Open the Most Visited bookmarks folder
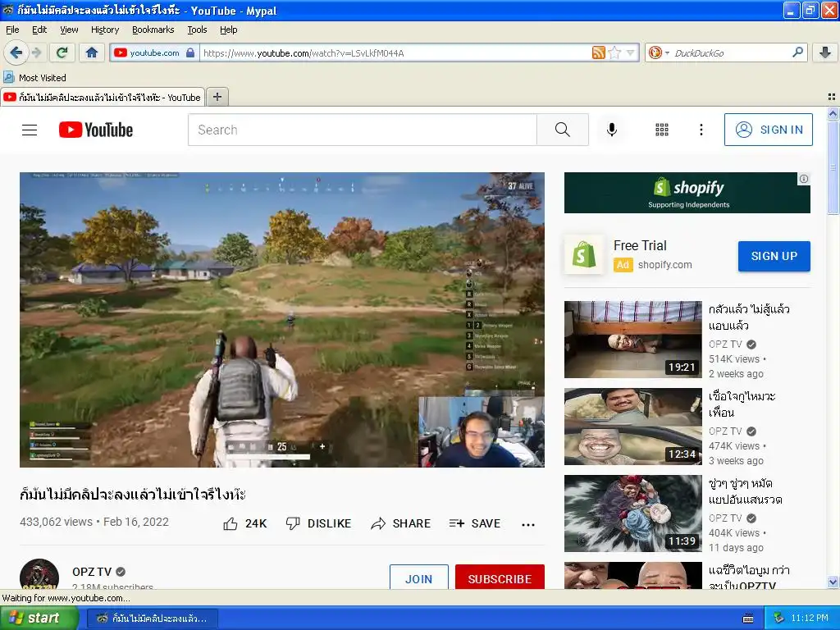The image size is (840, 630). click(34, 78)
